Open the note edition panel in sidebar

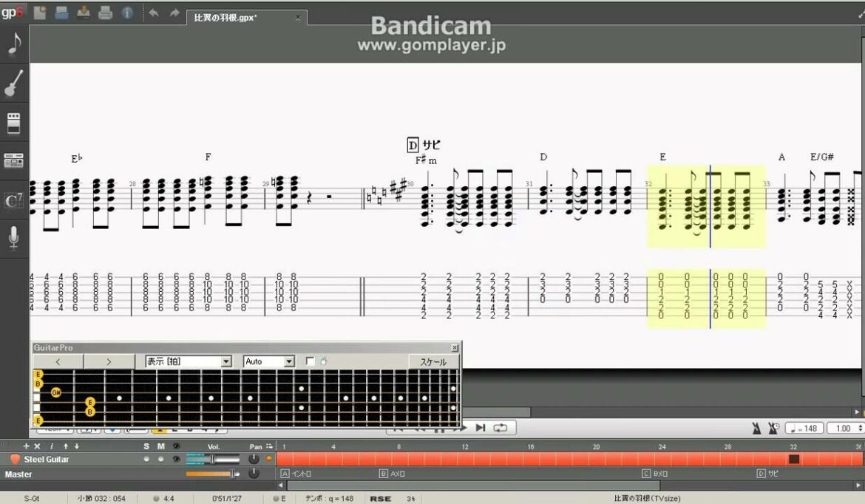point(14,44)
